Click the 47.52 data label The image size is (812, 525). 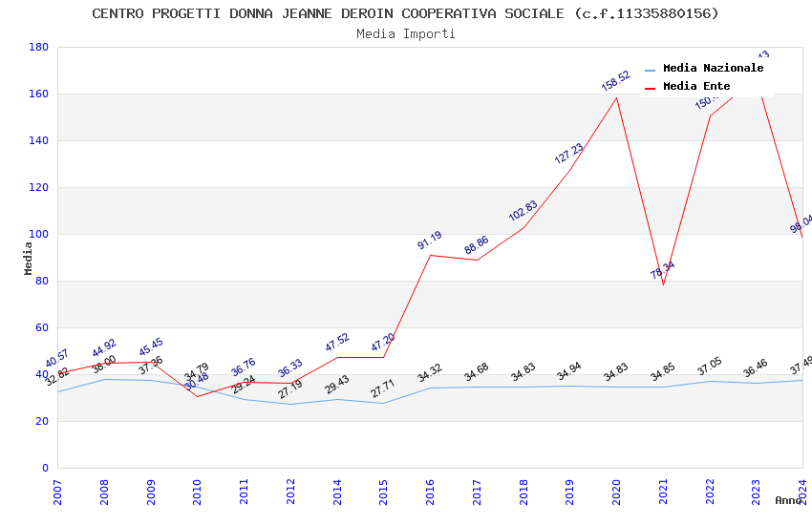point(337,343)
